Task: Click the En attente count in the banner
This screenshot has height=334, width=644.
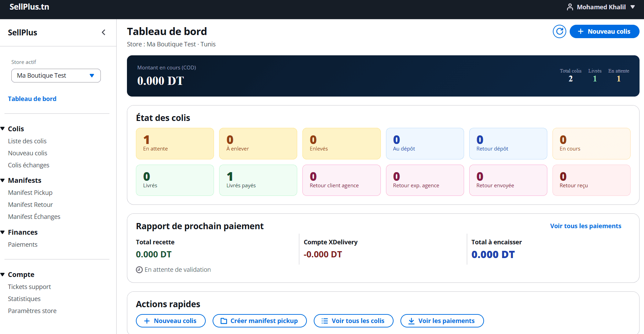Action: click(x=619, y=79)
